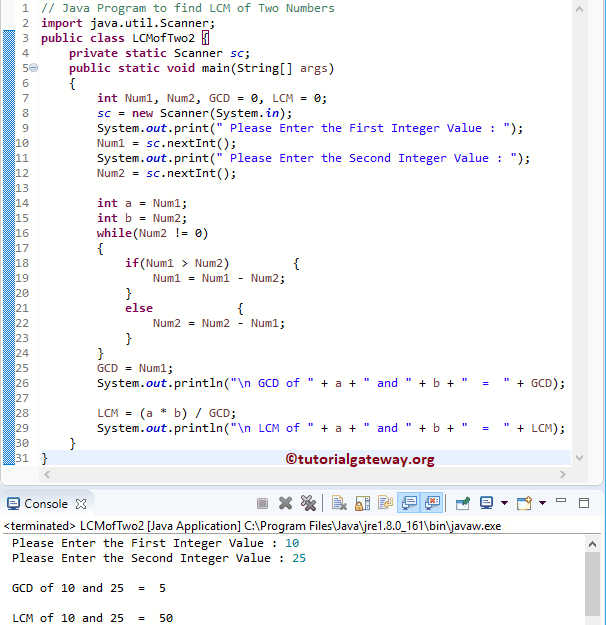Click 'import java.util.Scanner;' on line 2
The image size is (606, 625).
128,23
